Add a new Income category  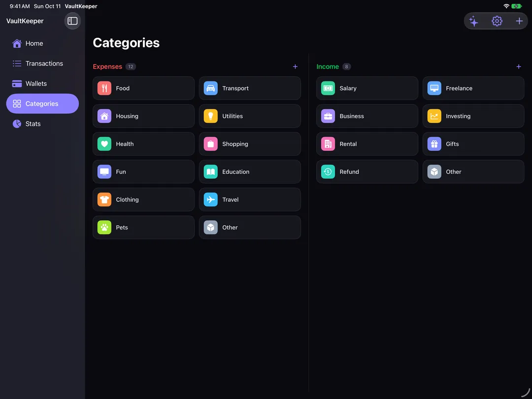click(518, 66)
